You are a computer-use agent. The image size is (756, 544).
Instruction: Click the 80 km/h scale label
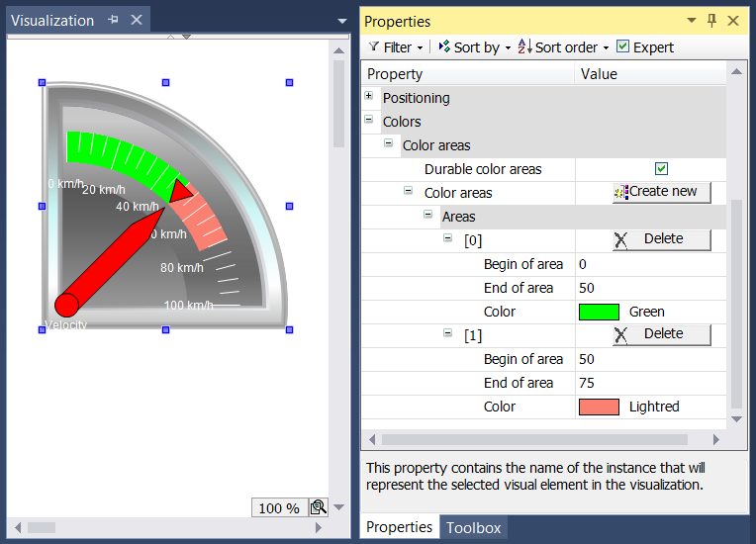pyautogui.click(x=182, y=267)
